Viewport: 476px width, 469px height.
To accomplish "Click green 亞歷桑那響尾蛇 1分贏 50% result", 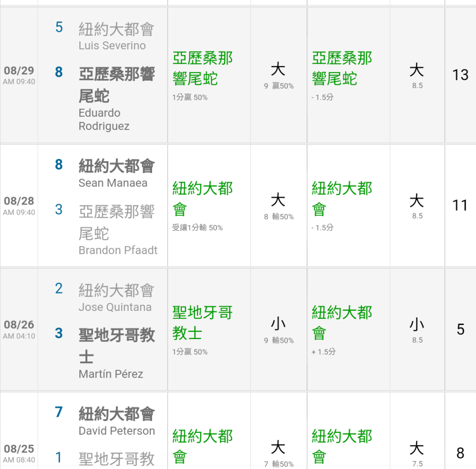I will point(202,75).
